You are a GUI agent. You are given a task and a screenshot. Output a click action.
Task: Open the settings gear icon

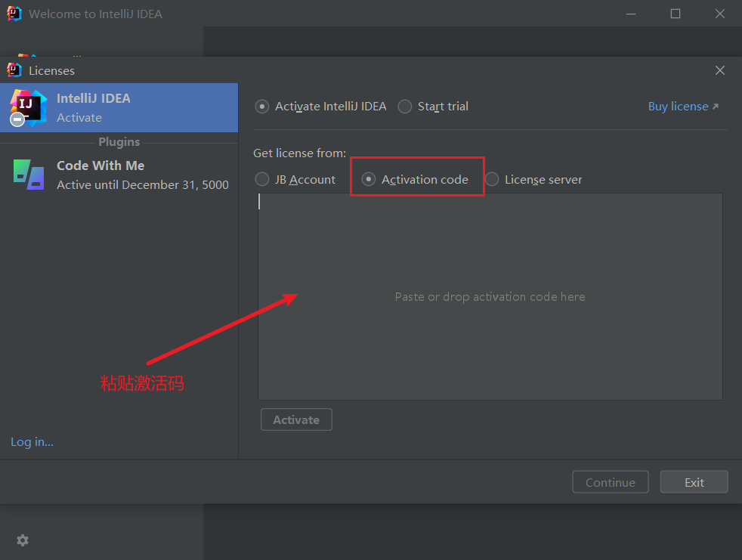[23, 540]
